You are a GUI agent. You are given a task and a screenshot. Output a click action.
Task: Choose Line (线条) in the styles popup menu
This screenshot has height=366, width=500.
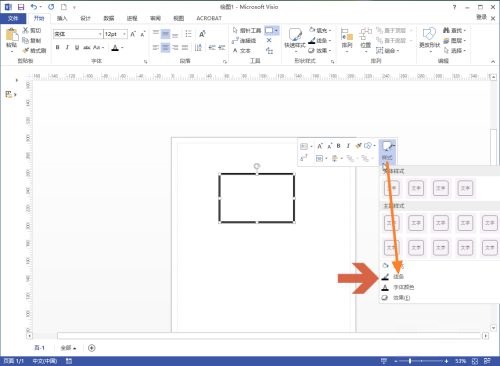pos(398,276)
